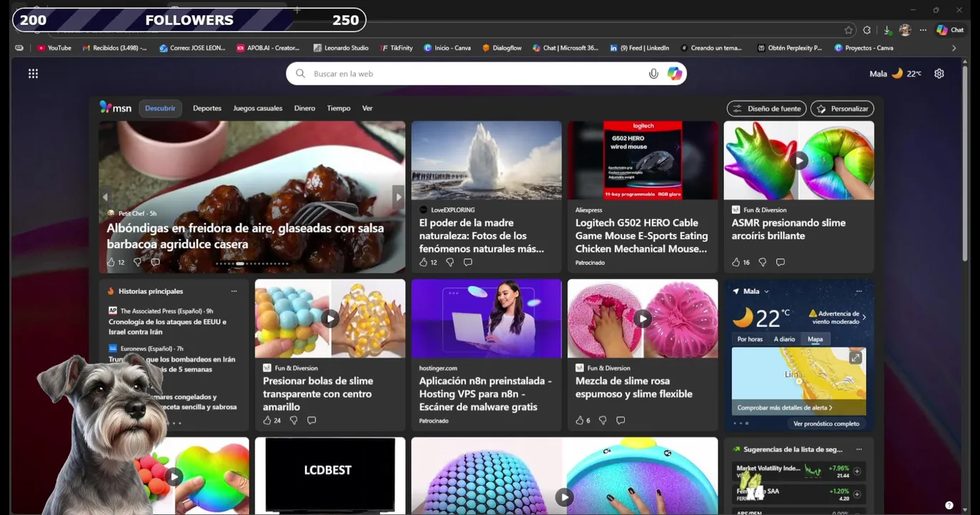Open Leonardo Studio bookmark

click(341, 48)
